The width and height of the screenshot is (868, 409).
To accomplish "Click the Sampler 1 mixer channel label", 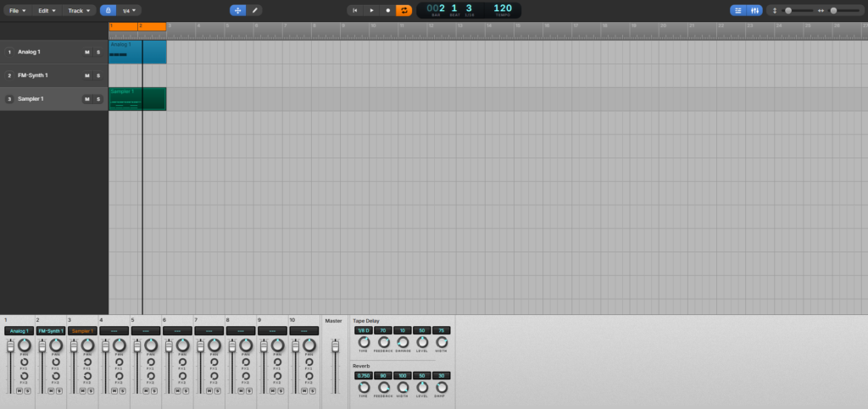I will [82, 331].
